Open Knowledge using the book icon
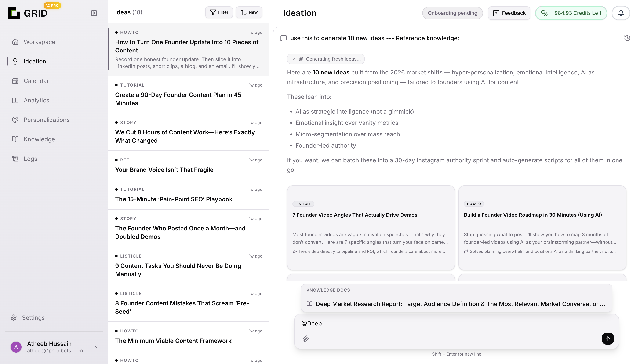Screen dimensions: 640x364 click(x=15, y=139)
